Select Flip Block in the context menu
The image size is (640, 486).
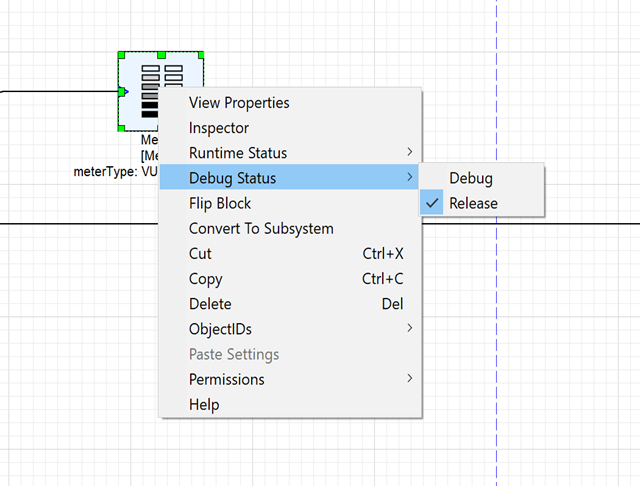(x=220, y=203)
